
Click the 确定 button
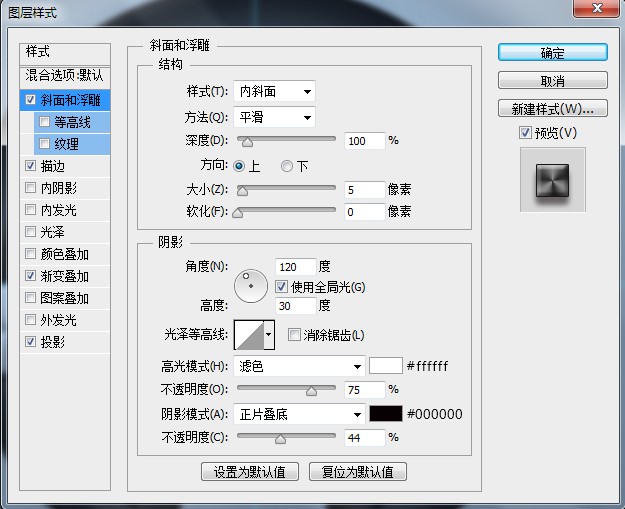[552, 52]
